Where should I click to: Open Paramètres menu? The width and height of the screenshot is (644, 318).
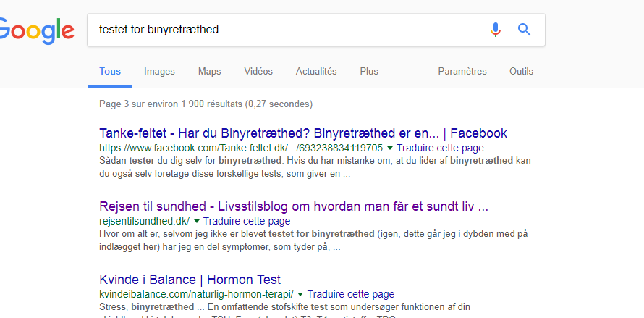coord(462,71)
